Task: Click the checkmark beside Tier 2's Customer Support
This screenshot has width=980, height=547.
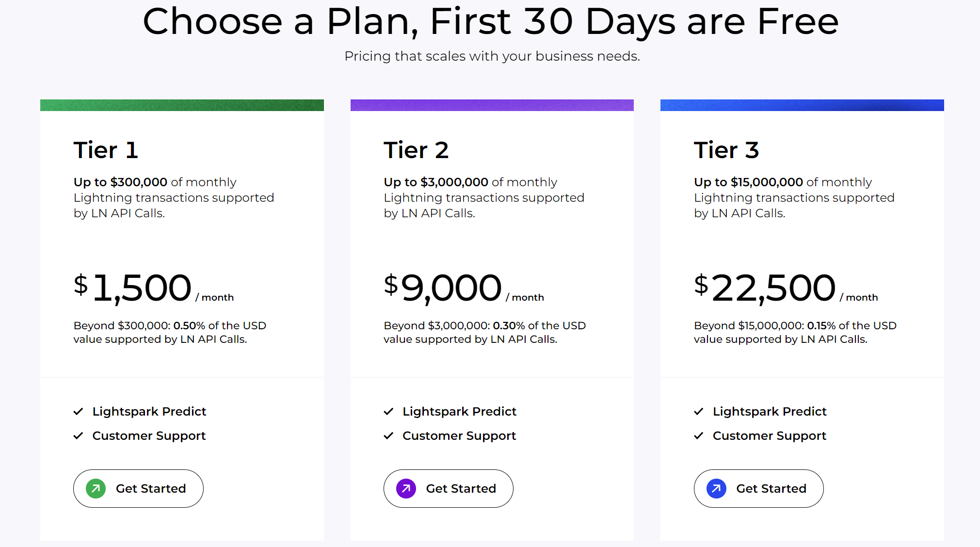Action: (x=388, y=435)
